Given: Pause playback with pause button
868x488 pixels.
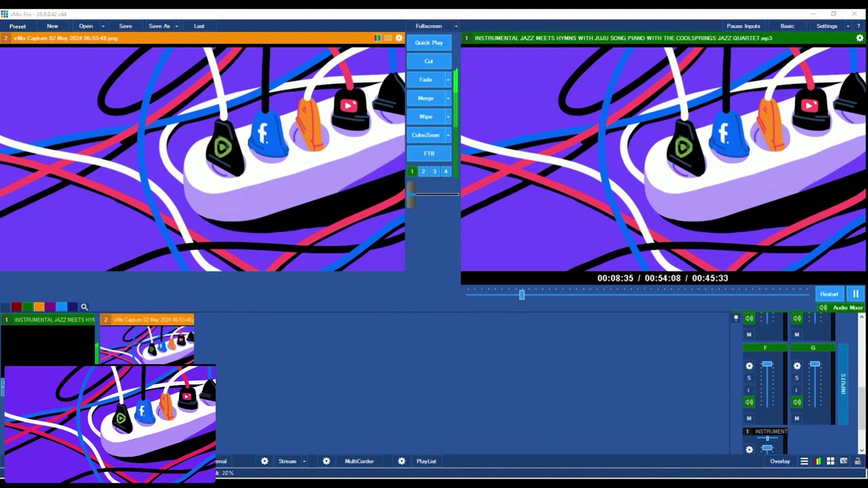Looking at the screenshot, I should [856, 294].
